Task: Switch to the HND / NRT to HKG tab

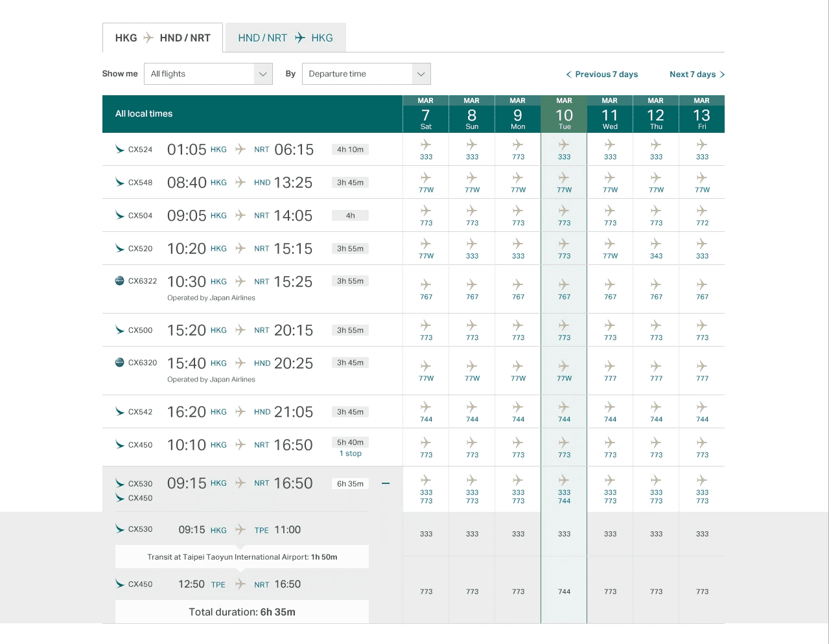Action: click(x=285, y=38)
